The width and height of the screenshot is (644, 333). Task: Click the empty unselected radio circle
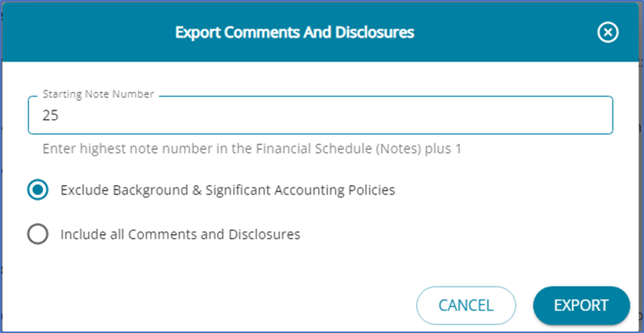tap(38, 234)
